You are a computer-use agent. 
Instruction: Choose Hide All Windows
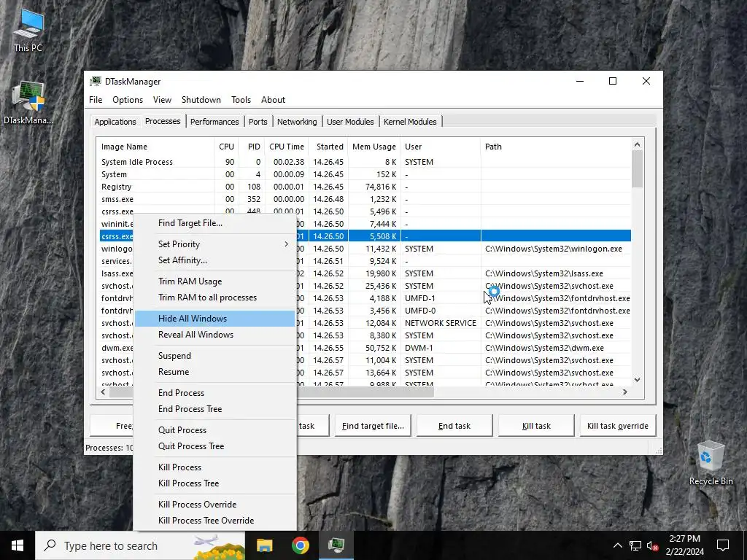click(x=215, y=318)
